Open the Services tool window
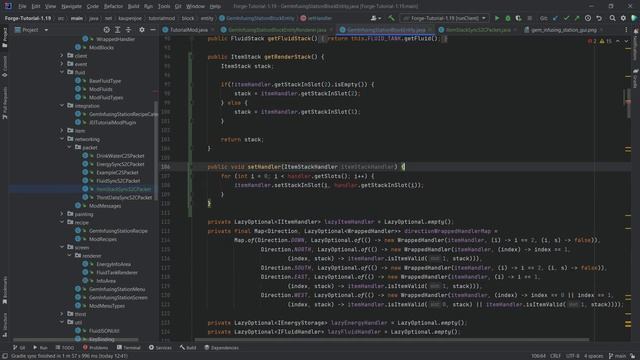640x360 pixels. pyautogui.click(x=160, y=348)
